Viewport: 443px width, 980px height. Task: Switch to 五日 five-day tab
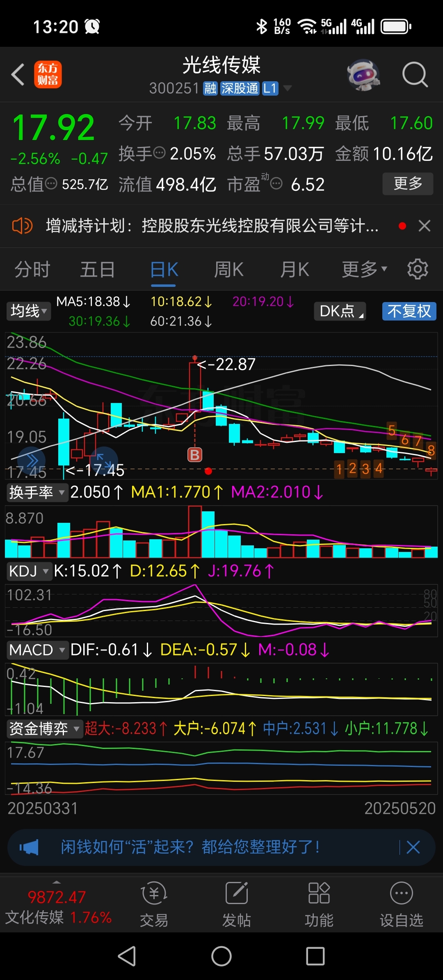98,270
